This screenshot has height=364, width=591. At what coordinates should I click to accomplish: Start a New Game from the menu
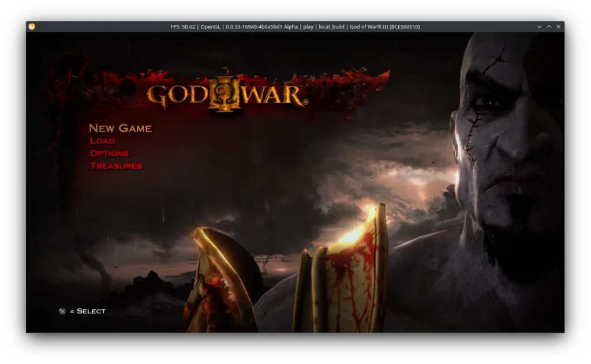[120, 129]
